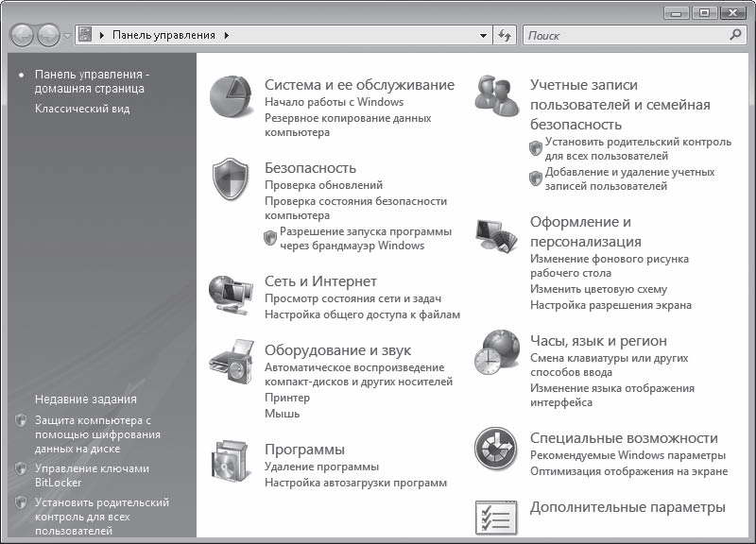Open Настройка разрешения экрана link
Viewport: 756px width, 544px height.
click(610, 305)
